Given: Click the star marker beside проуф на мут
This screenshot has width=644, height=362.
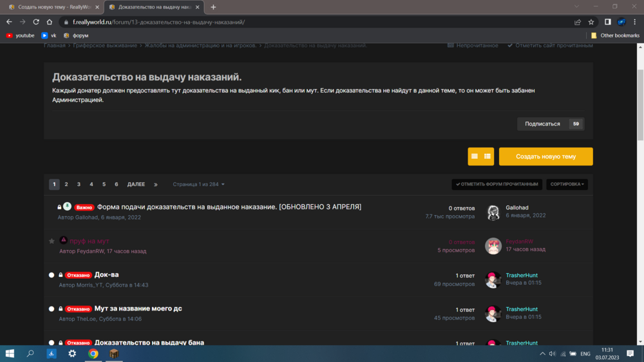Looking at the screenshot, I should (x=52, y=241).
